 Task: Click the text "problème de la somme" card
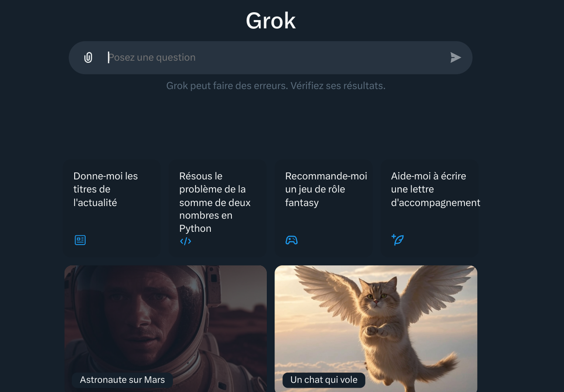215,196
